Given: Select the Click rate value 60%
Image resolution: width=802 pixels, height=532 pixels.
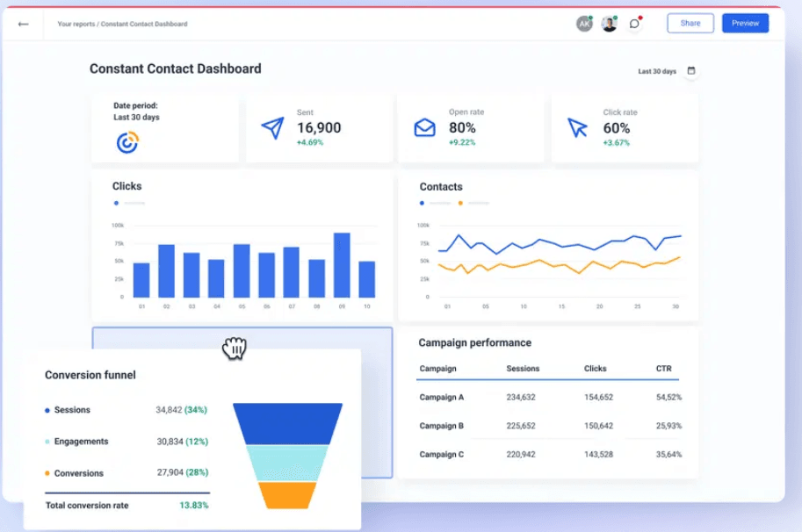Looking at the screenshot, I should 617,128.
